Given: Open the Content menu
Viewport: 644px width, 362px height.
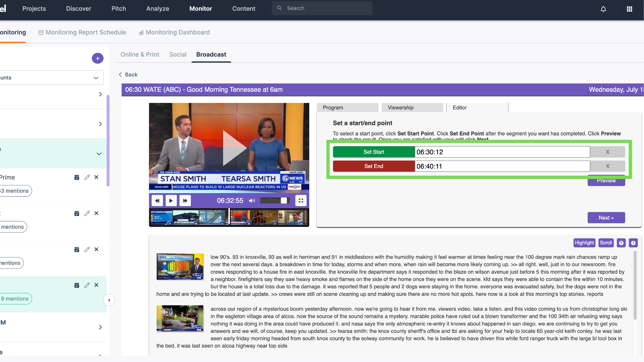Looking at the screenshot, I should 244,9.
